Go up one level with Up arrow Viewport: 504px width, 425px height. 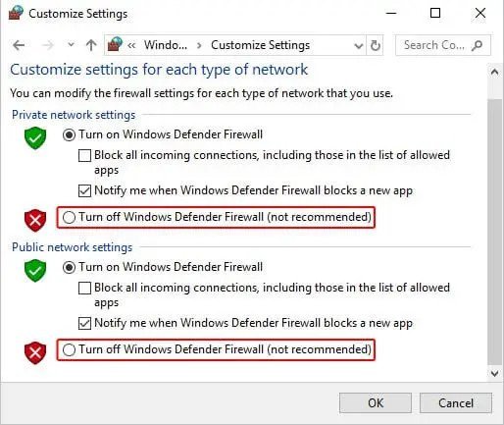click(x=91, y=45)
